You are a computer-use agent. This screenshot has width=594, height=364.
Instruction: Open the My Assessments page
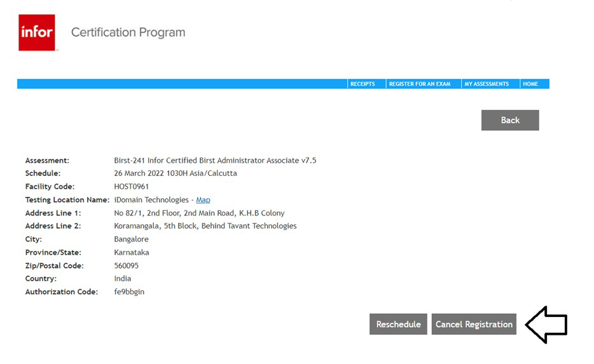487,84
